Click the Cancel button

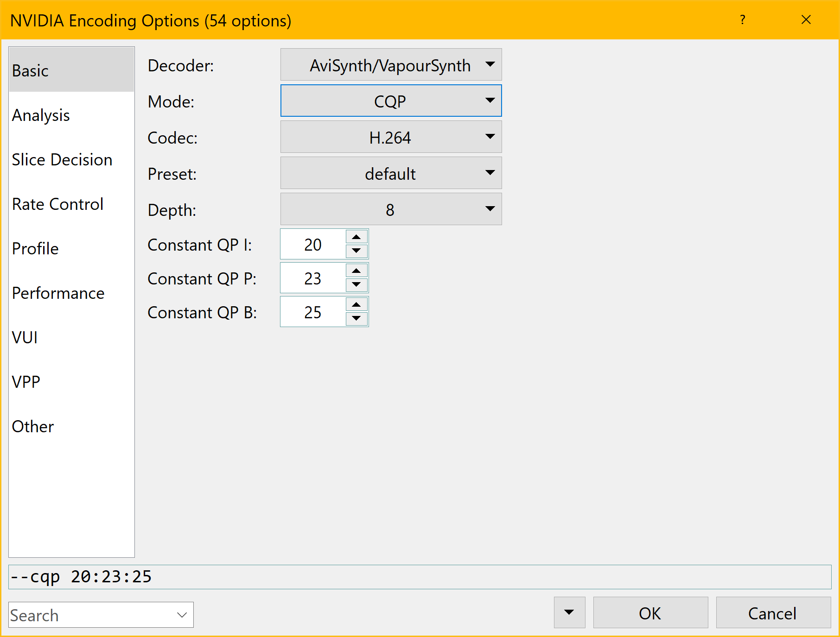coord(774,612)
